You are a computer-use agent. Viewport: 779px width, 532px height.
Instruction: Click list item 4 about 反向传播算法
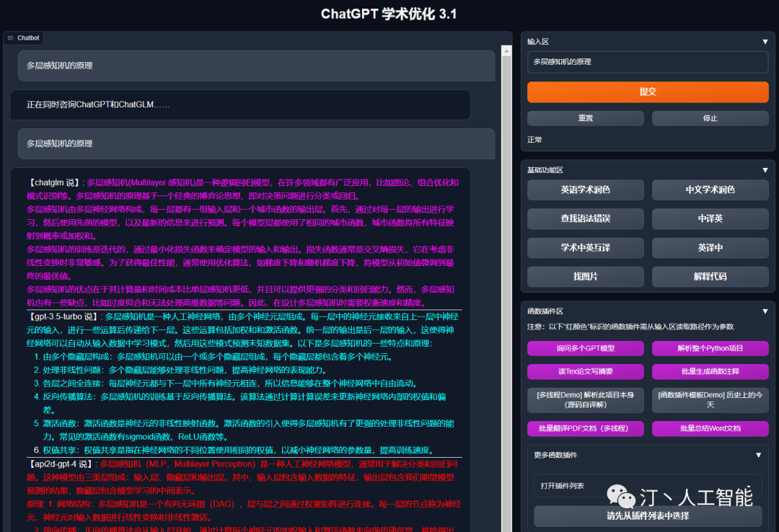click(240, 404)
